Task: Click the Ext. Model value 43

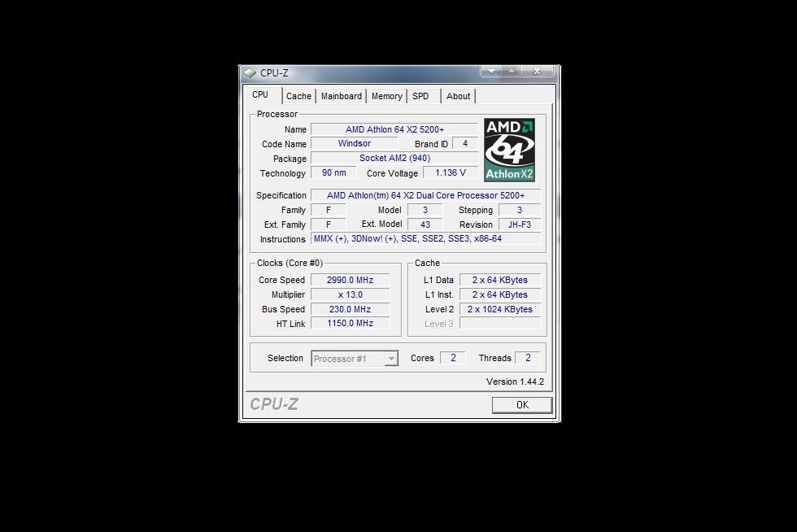Action: [x=425, y=225]
